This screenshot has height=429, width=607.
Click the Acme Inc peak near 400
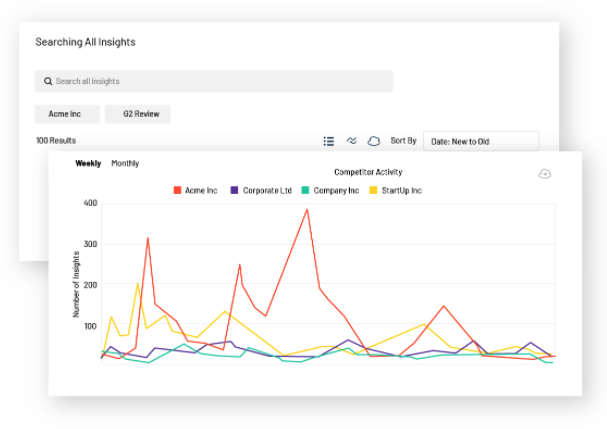pyautogui.click(x=307, y=210)
